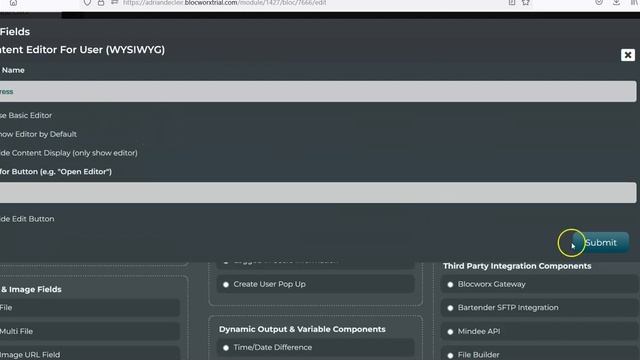Screen dimensions: 640x360
Task: Focus the Field Name input box
Action: (x=318, y=91)
